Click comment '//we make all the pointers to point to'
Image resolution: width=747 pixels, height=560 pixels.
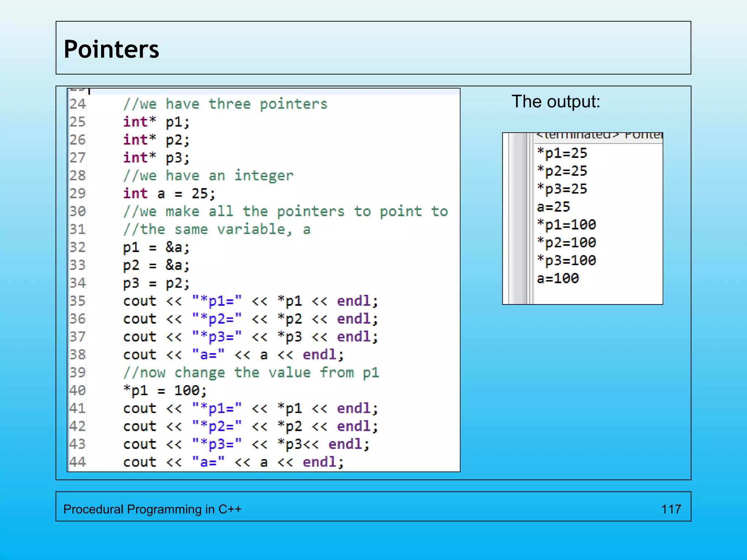click(x=285, y=211)
